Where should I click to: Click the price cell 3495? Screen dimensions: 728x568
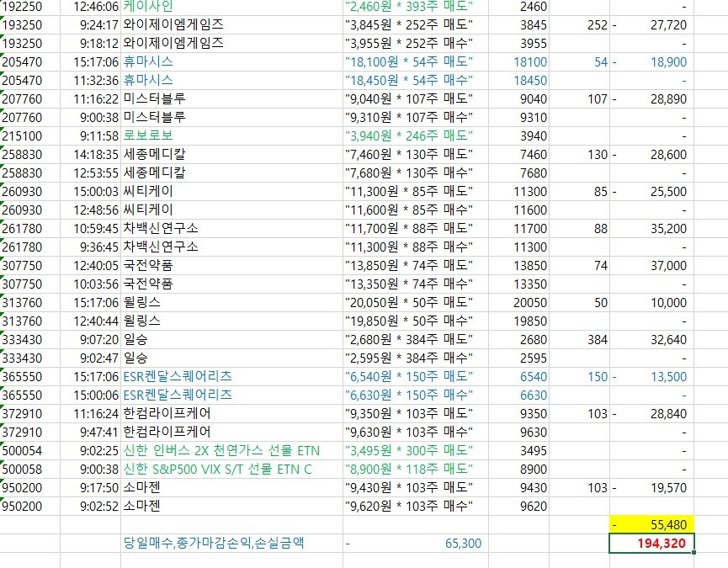518,450
